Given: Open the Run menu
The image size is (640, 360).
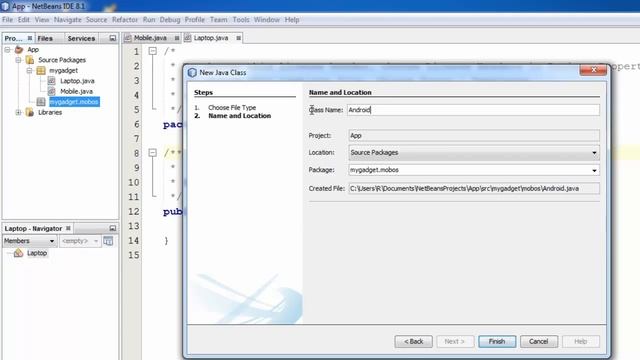Looking at the screenshot, I should coord(149,20).
